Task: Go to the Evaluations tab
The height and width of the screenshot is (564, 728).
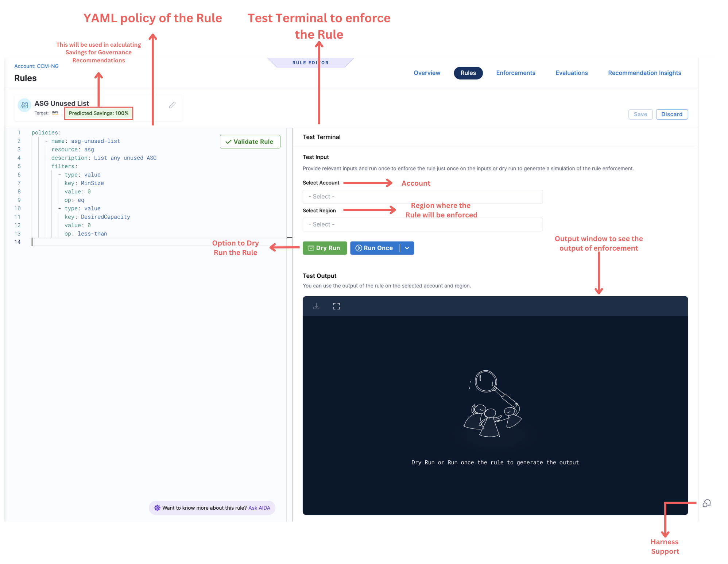Action: click(572, 73)
